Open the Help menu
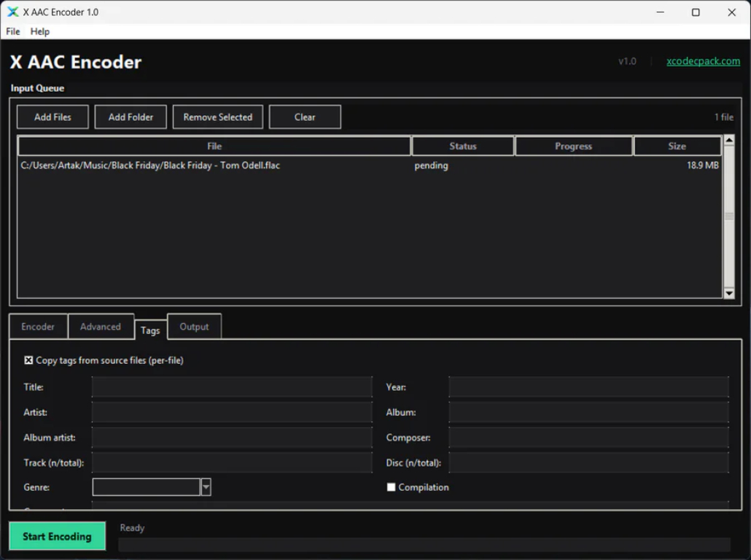This screenshot has height=560, width=751. [40, 31]
